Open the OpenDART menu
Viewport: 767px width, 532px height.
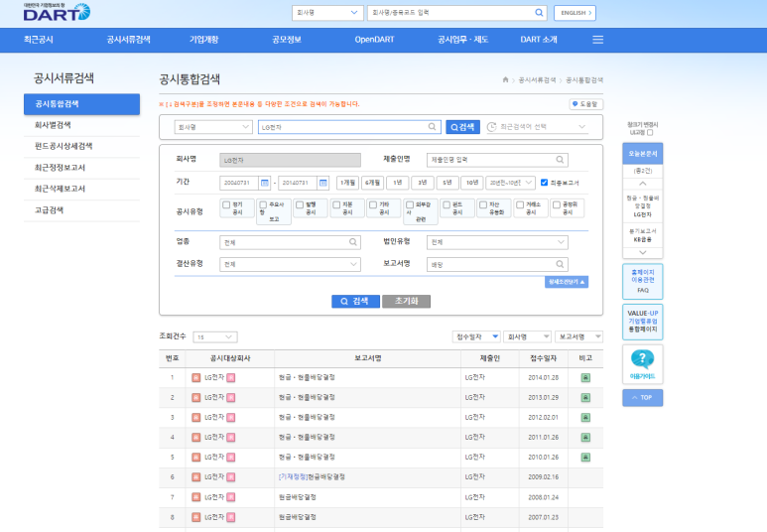point(375,40)
